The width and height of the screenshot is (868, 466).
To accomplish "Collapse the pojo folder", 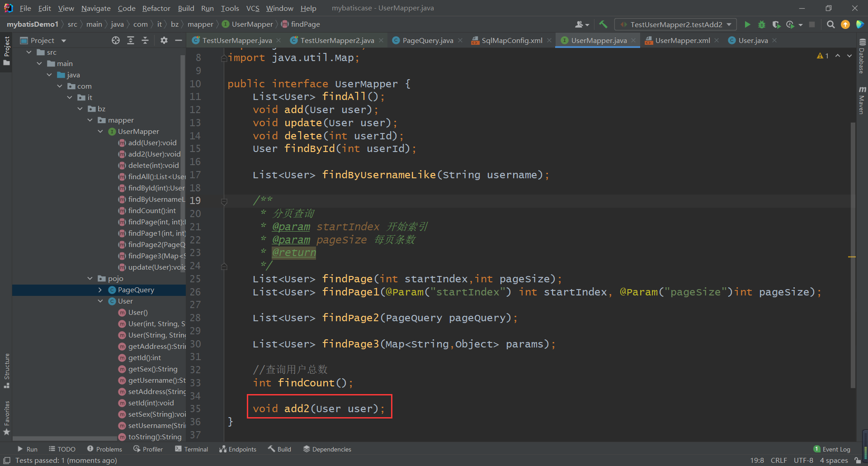I will pyautogui.click(x=90, y=279).
